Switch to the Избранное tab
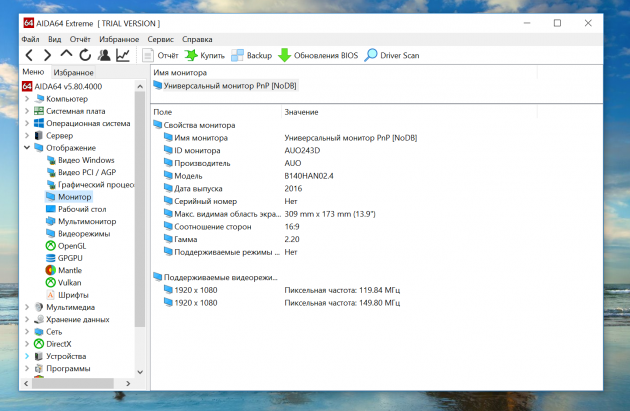This screenshot has height=411, width=630. pyautogui.click(x=73, y=72)
